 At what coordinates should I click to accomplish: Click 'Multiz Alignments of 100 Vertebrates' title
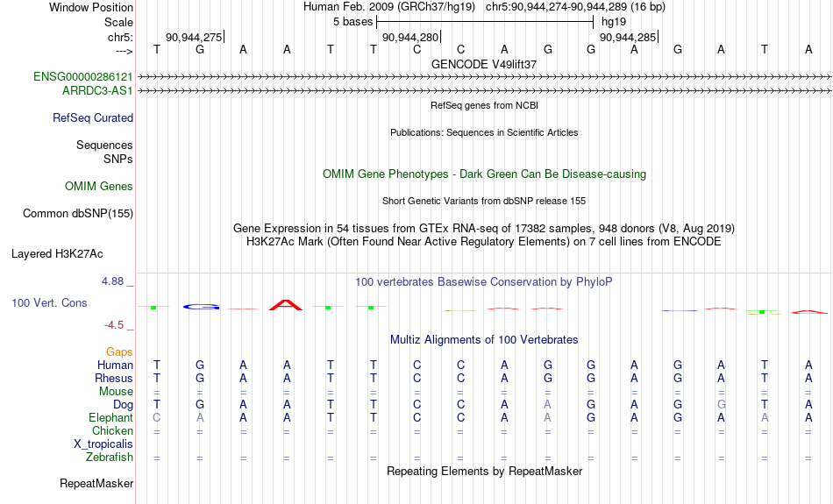(484, 340)
